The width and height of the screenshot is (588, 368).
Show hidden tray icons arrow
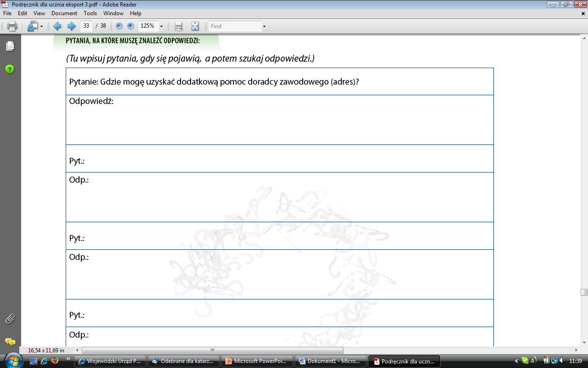point(516,361)
